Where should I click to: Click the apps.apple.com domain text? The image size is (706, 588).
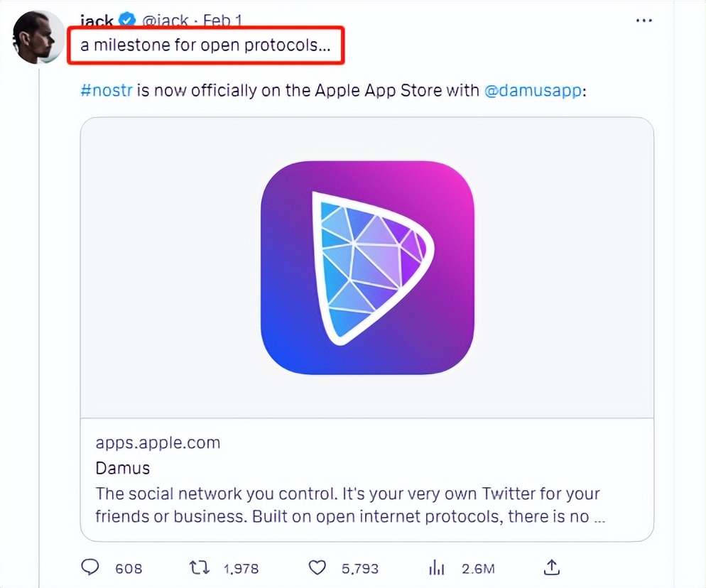point(158,442)
